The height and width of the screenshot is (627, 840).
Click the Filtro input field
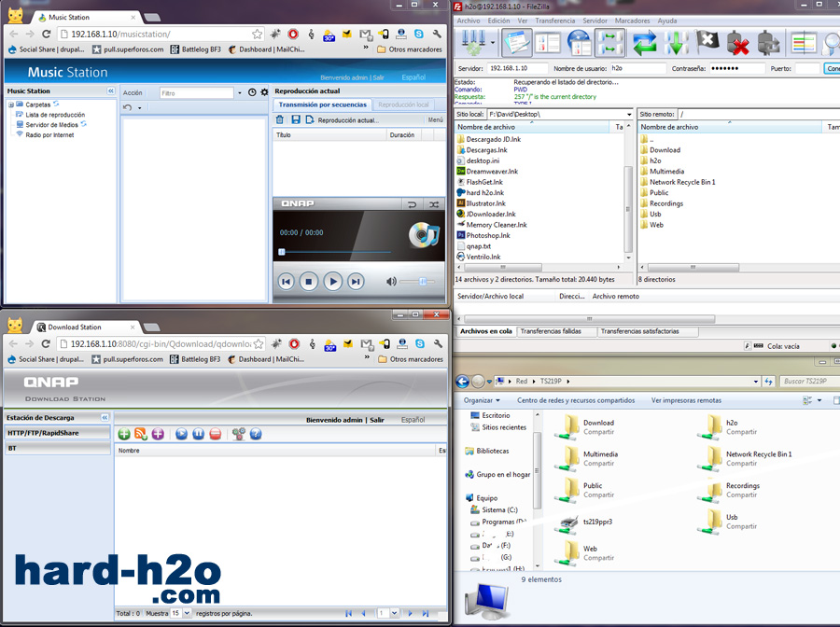[x=197, y=93]
